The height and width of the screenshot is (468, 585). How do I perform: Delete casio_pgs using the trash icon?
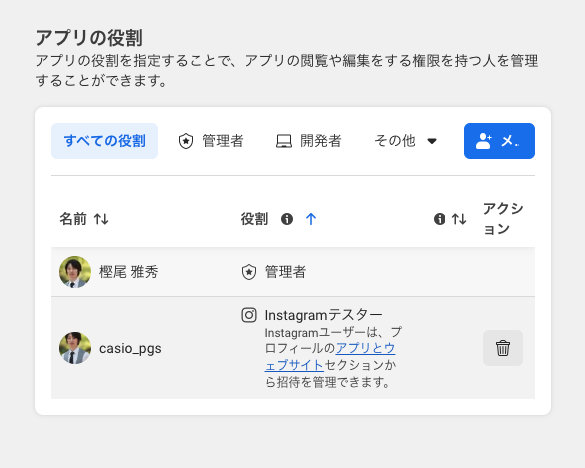(503, 348)
